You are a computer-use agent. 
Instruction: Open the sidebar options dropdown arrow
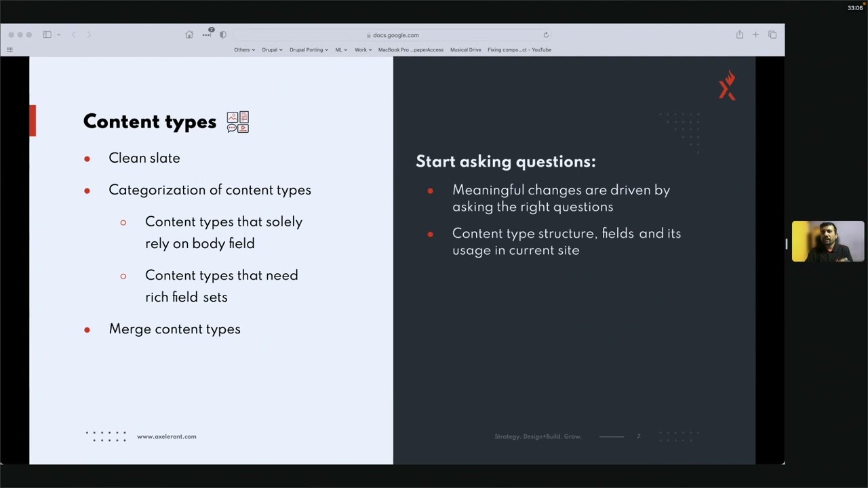click(x=59, y=35)
